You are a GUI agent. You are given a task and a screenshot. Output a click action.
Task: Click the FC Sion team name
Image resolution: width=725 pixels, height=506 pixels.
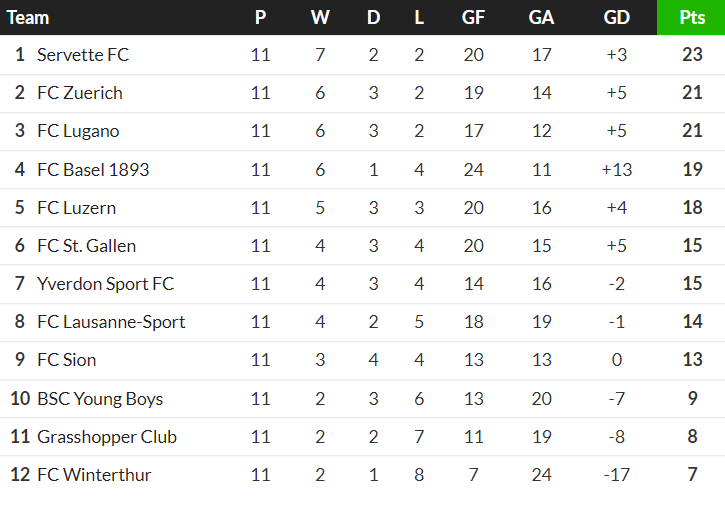point(67,360)
